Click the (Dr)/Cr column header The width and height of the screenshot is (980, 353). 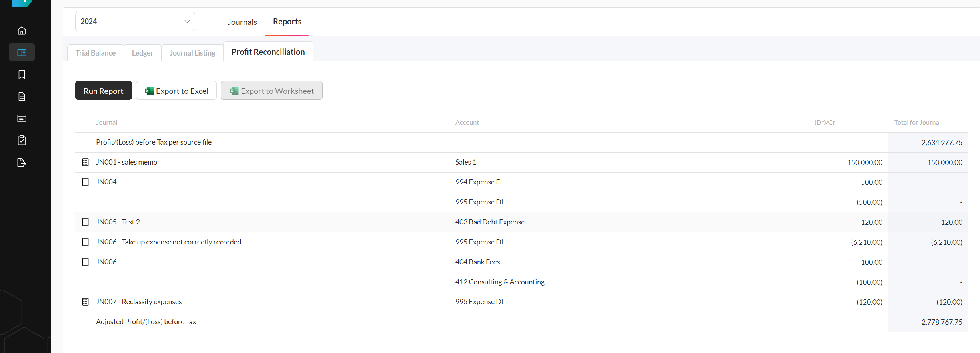[824, 123]
